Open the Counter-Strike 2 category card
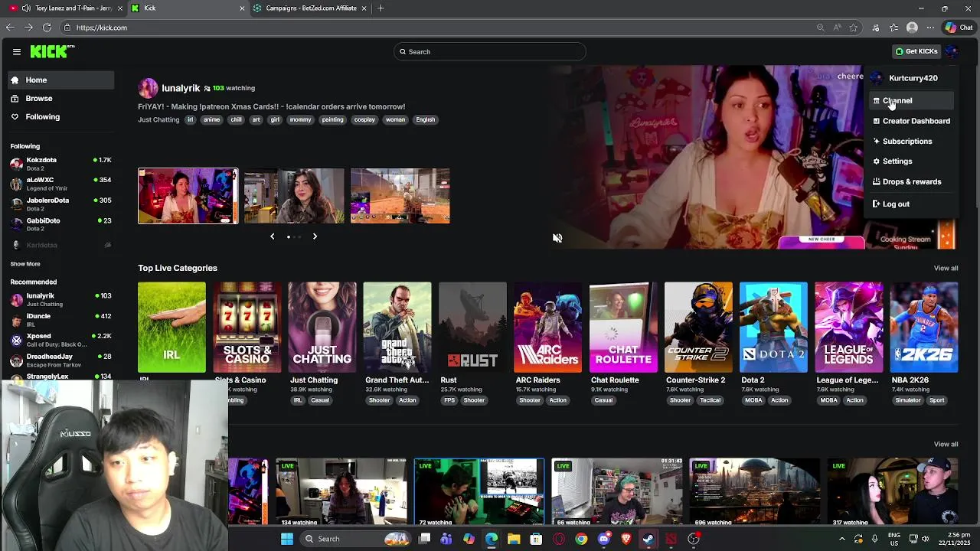 coord(698,328)
